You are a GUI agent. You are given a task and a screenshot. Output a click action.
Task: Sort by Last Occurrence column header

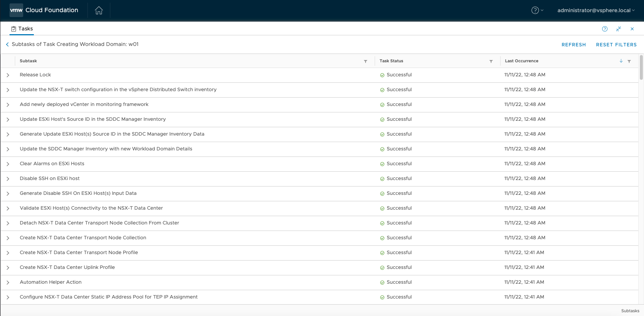[522, 61]
